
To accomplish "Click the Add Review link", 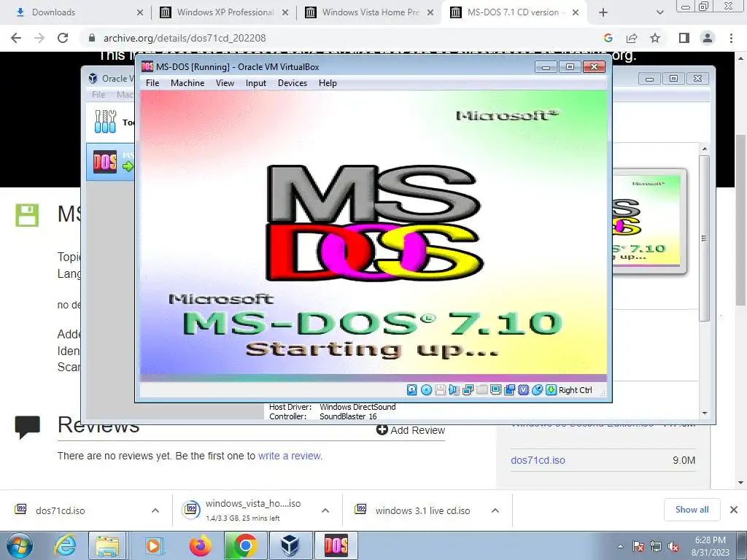I will pos(410,430).
